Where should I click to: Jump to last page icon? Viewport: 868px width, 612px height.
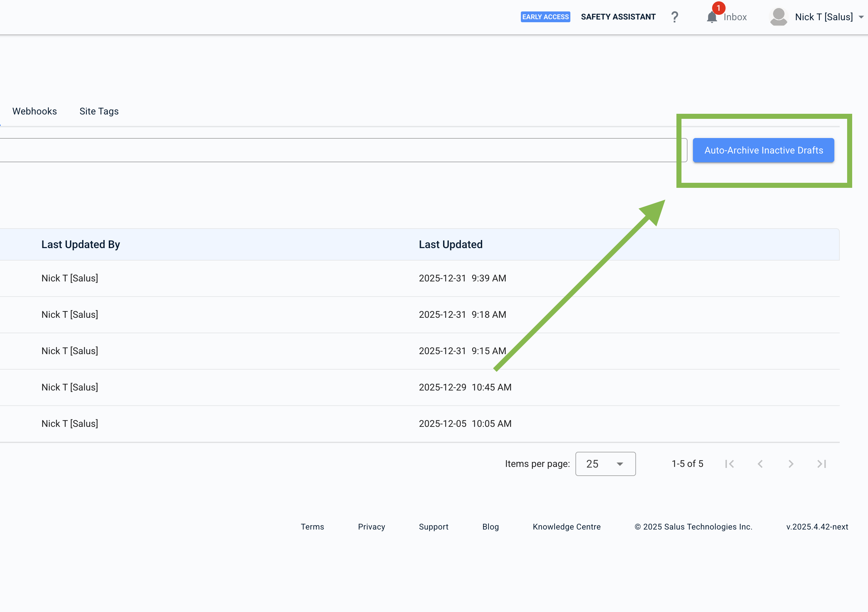822,464
